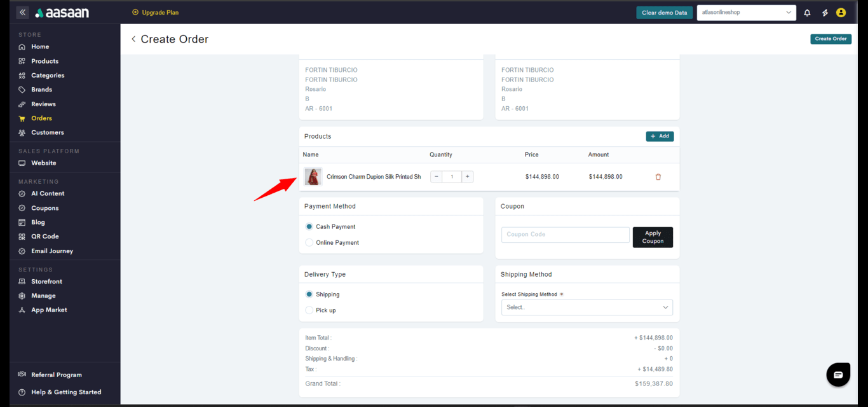
Task: Expand the Select Shipping Method dropdown
Action: point(587,307)
